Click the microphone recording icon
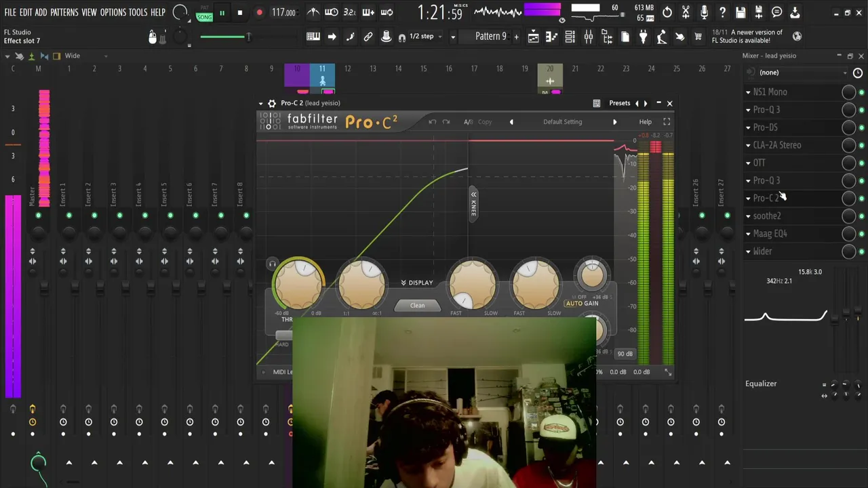This screenshot has height=488, width=868. [704, 13]
